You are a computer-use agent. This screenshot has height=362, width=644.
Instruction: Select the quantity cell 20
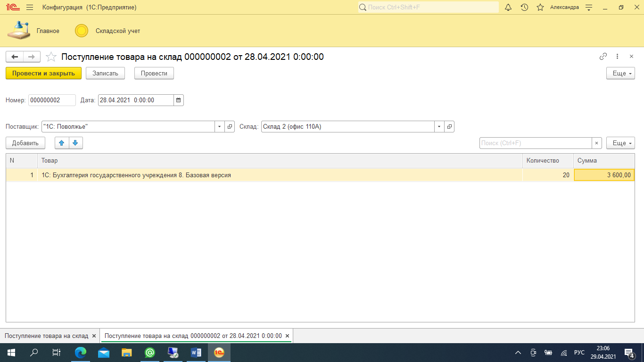pyautogui.click(x=548, y=175)
